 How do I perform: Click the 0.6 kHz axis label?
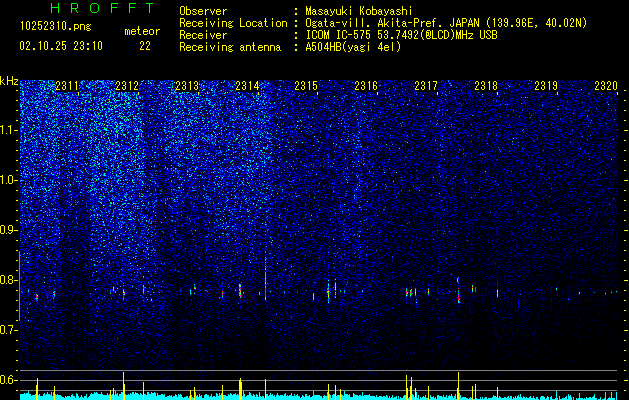tap(9, 380)
